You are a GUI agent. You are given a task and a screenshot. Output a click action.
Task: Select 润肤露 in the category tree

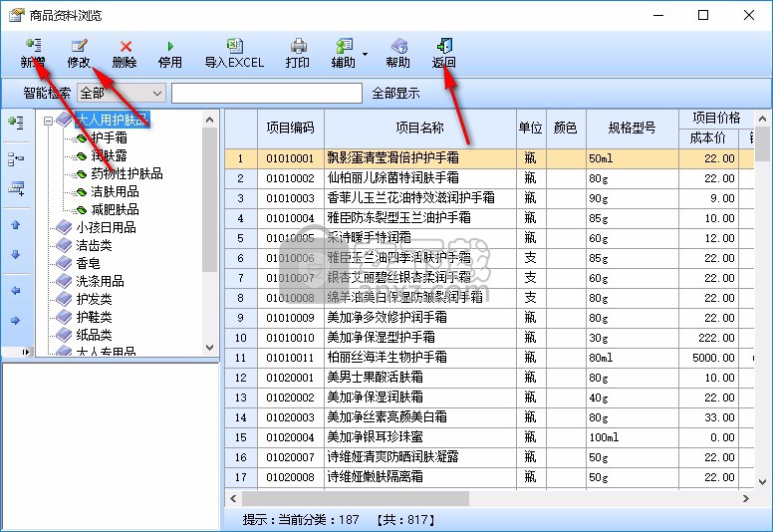[109, 155]
